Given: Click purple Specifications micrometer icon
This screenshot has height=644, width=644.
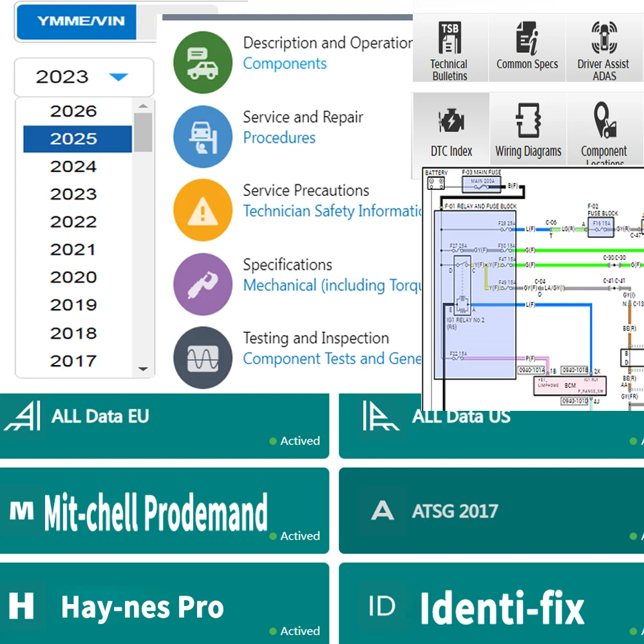Looking at the screenshot, I should click(203, 284).
